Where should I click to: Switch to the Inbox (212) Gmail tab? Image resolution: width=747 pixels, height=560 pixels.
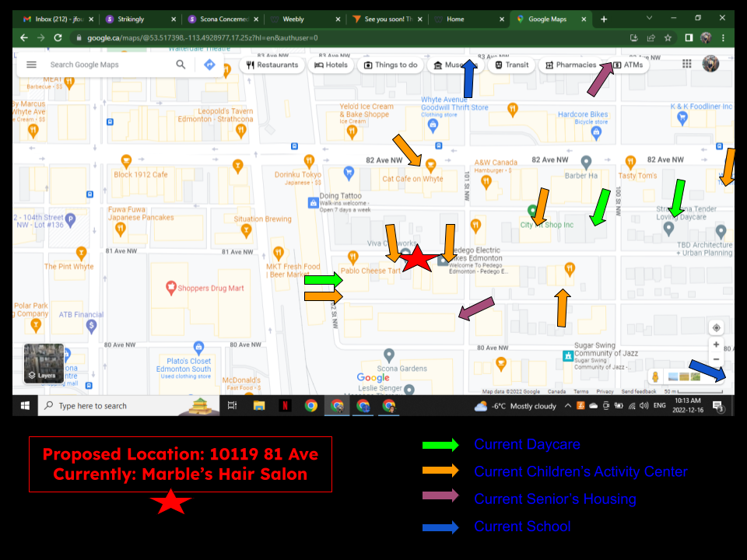coord(58,19)
